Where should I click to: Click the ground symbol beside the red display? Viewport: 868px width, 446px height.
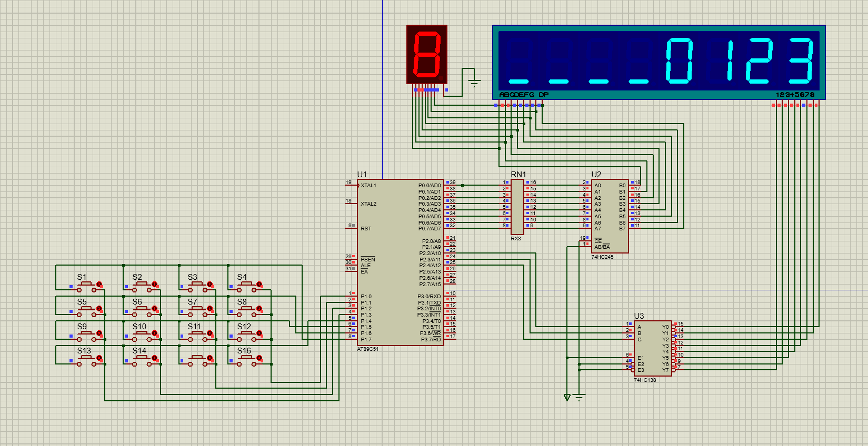[474, 83]
